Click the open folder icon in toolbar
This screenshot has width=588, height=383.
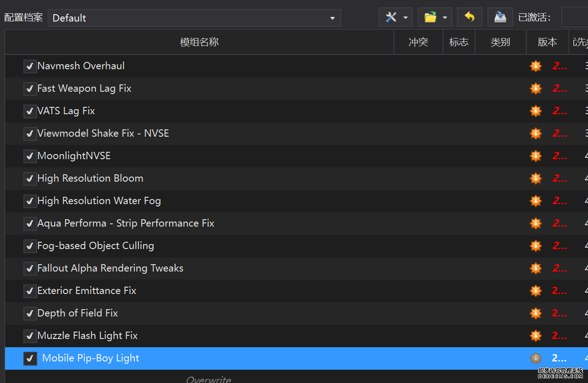point(430,17)
